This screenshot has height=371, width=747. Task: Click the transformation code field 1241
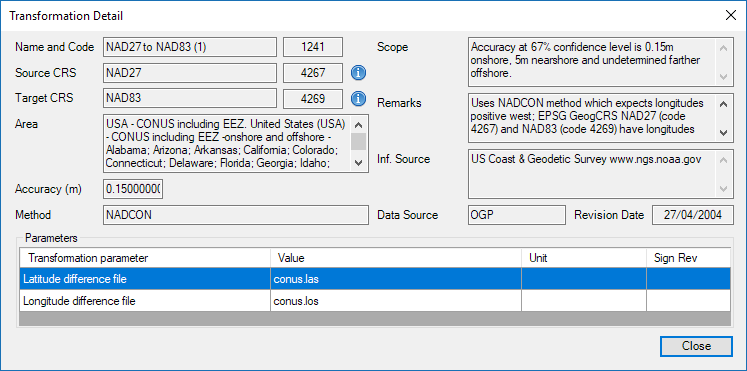[x=313, y=47]
